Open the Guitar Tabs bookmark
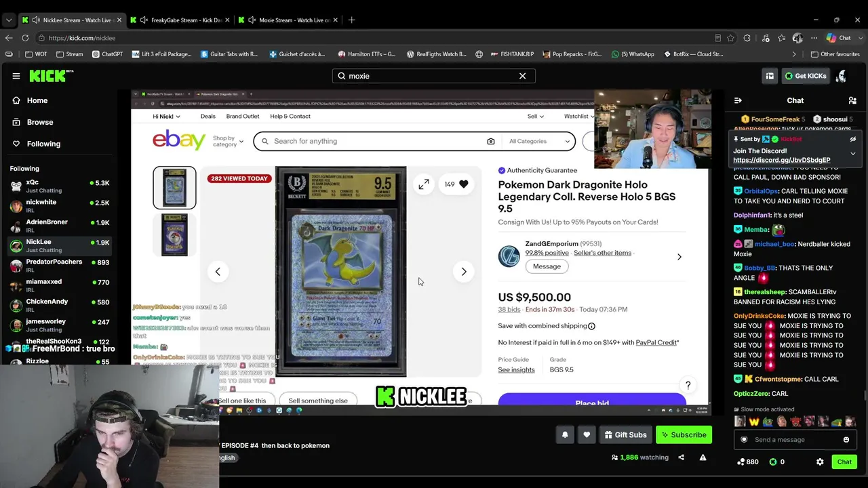Screen dimensions: 868x488 pos(229,54)
